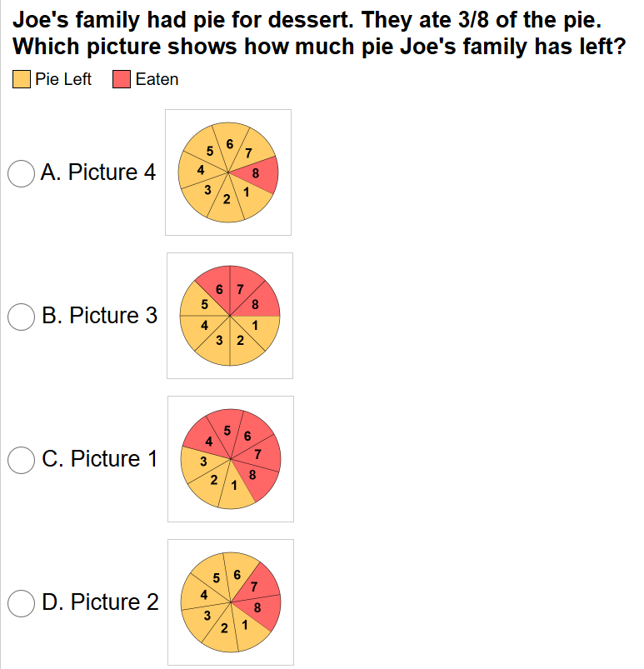Screen dimensions: 644x669
Task: Click the "A. Picture 4" answer label
Action: click(98, 172)
